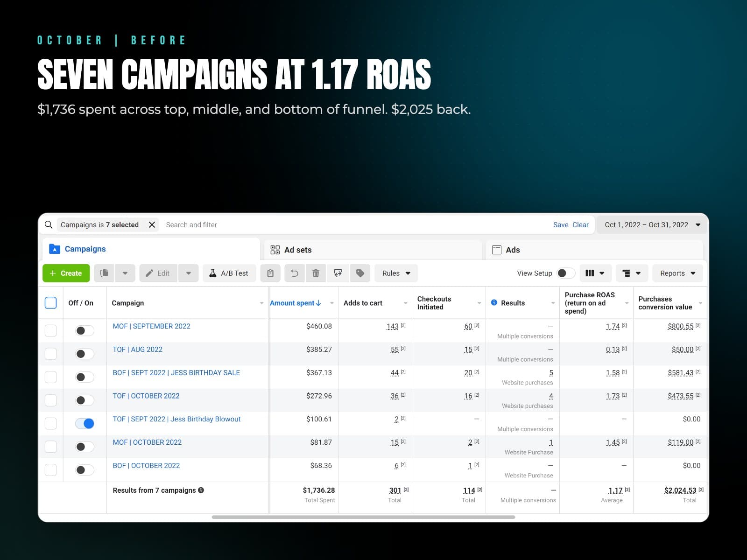Click the Clear filter link
This screenshot has width=747, height=560.
click(580, 225)
